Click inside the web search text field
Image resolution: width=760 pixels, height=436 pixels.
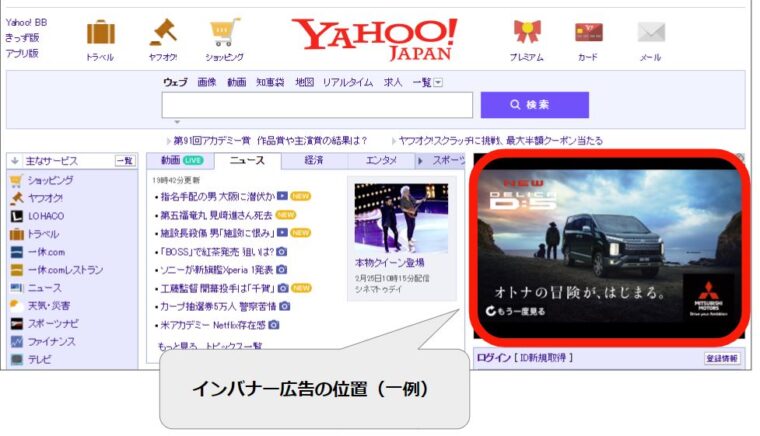click(x=316, y=105)
